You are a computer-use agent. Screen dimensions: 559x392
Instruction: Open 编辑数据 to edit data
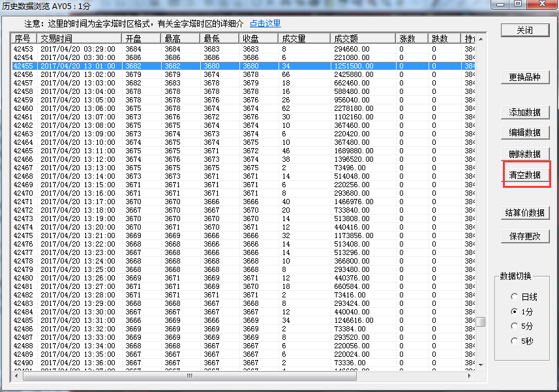(x=524, y=132)
